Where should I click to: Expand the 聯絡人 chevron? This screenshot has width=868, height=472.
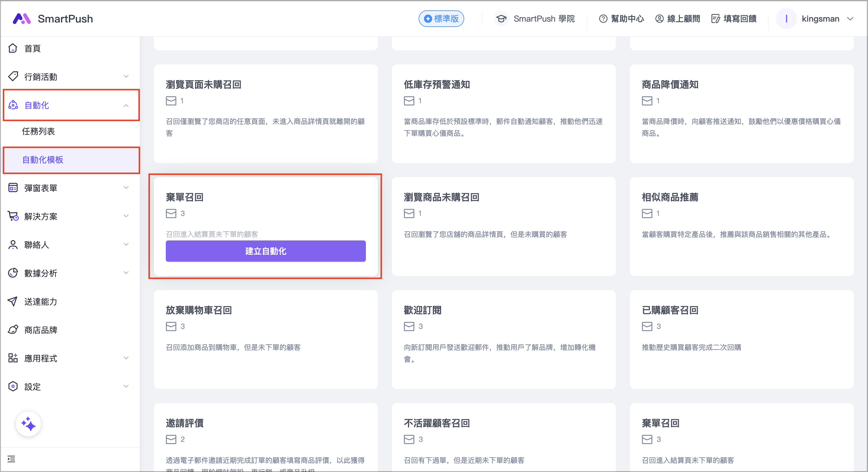[x=126, y=244]
